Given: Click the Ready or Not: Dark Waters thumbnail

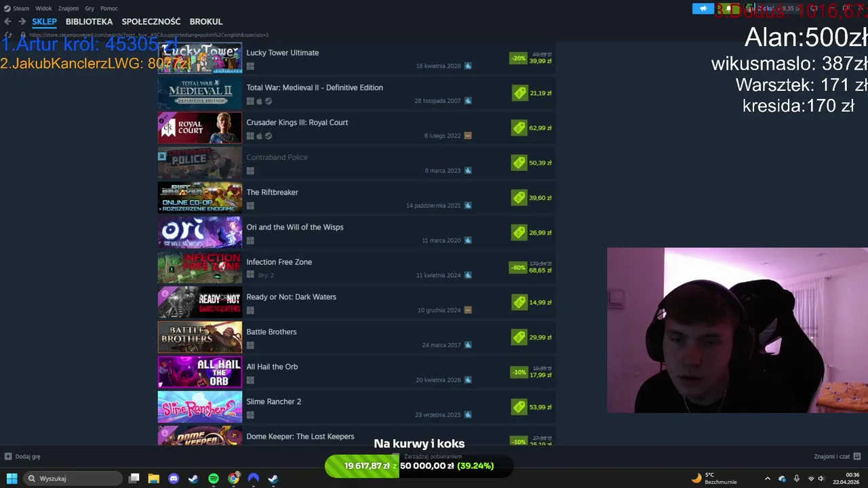Looking at the screenshot, I should (199, 302).
